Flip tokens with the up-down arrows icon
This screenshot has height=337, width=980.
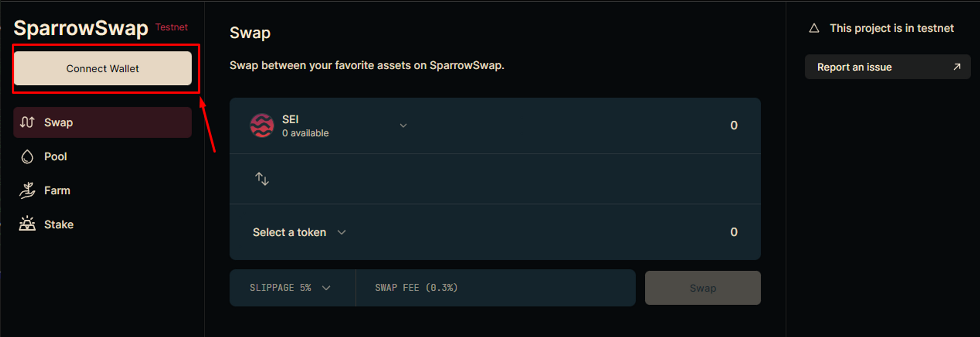[x=262, y=179]
